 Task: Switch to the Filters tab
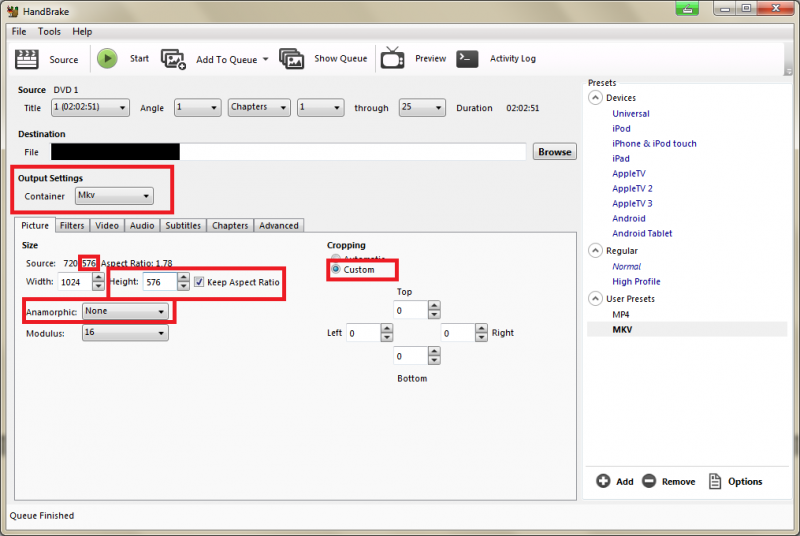pyautogui.click(x=72, y=225)
